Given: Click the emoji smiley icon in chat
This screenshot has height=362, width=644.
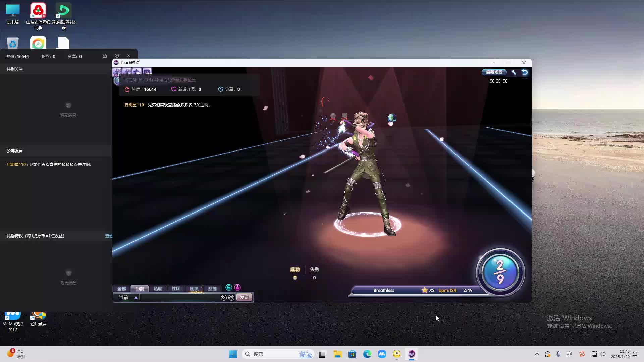Looking at the screenshot, I should click(231, 298).
